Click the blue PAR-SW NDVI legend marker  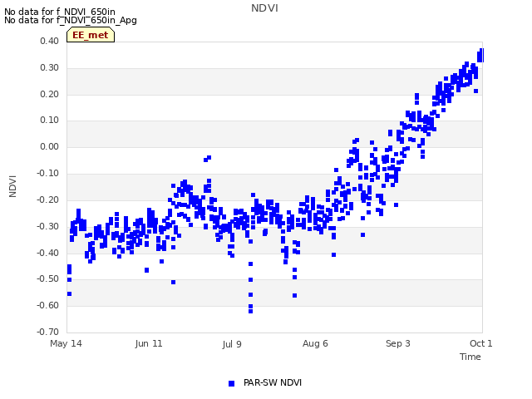pyautogui.click(x=231, y=383)
